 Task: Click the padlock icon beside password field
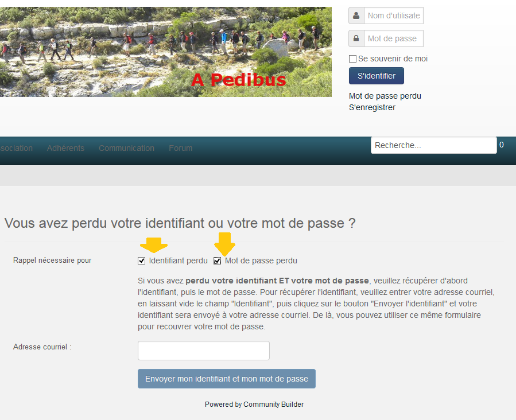point(356,38)
